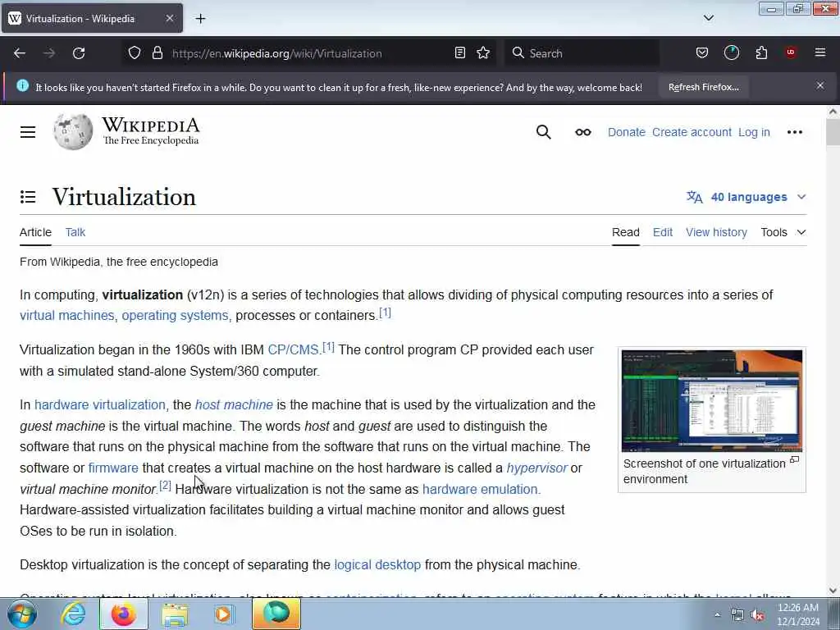Open the tracking protection shield icon
Screen dimensions: 840x630
click(x=135, y=53)
